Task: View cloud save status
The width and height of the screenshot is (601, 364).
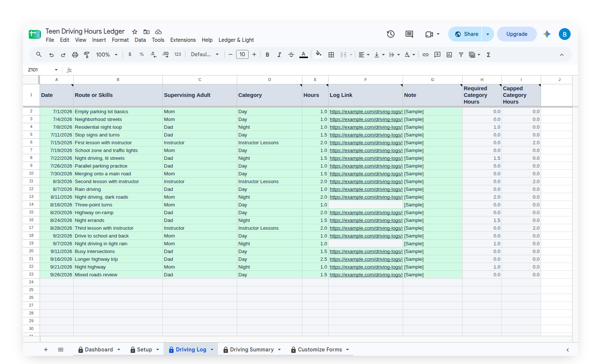Action: 158,32
